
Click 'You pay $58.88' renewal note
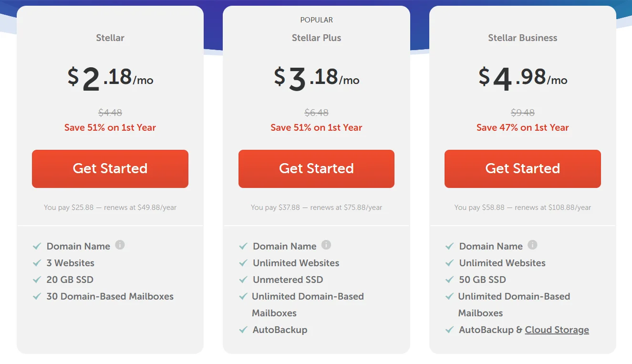pyautogui.click(x=523, y=208)
